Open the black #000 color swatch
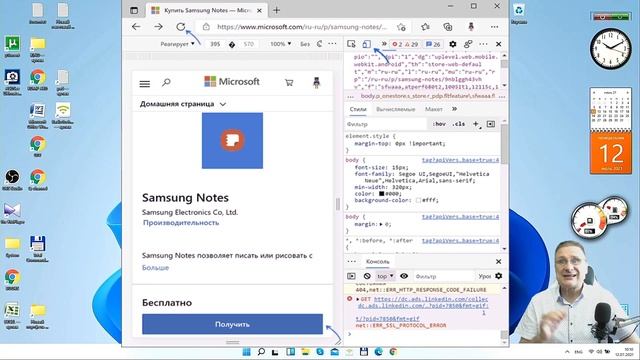Viewport: 640px width, 360px height. (x=381, y=194)
